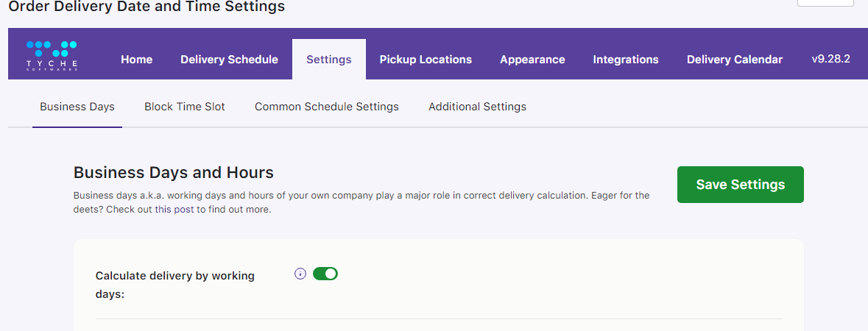Screen dimensions: 868x331
Task: Open the "this post" link
Action: [x=177, y=210]
